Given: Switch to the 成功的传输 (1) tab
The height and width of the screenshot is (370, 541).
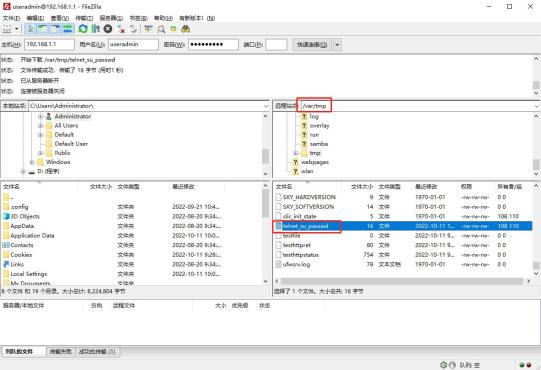Looking at the screenshot, I should [x=97, y=352].
